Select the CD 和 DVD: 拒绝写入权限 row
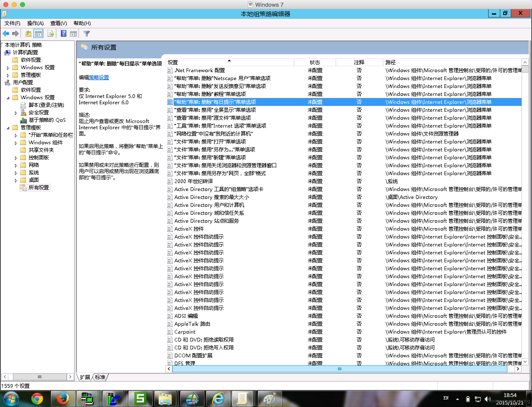Viewport: 532px width, 407px height. click(344, 348)
